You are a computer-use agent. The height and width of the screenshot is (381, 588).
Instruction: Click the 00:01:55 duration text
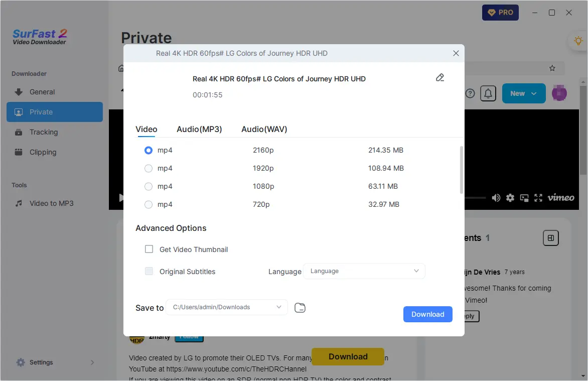(x=207, y=95)
